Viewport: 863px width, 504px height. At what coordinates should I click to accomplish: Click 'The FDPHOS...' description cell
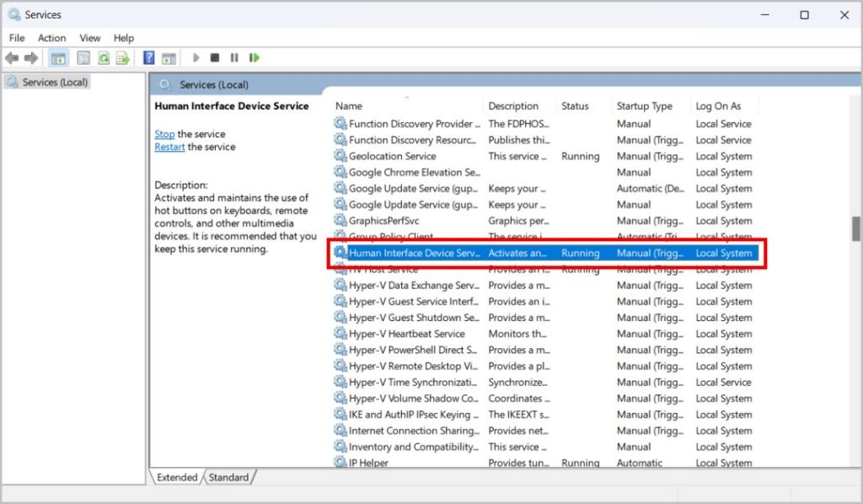[x=518, y=123]
